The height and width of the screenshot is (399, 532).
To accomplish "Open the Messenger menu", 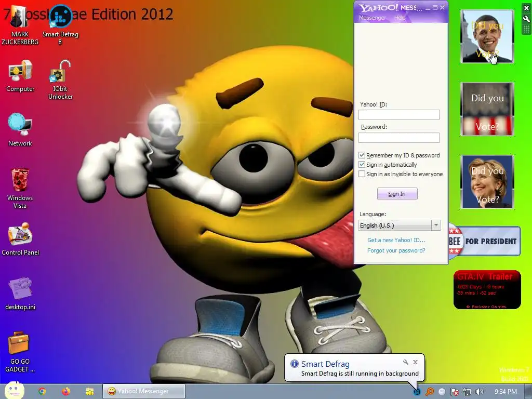I will pyautogui.click(x=372, y=18).
